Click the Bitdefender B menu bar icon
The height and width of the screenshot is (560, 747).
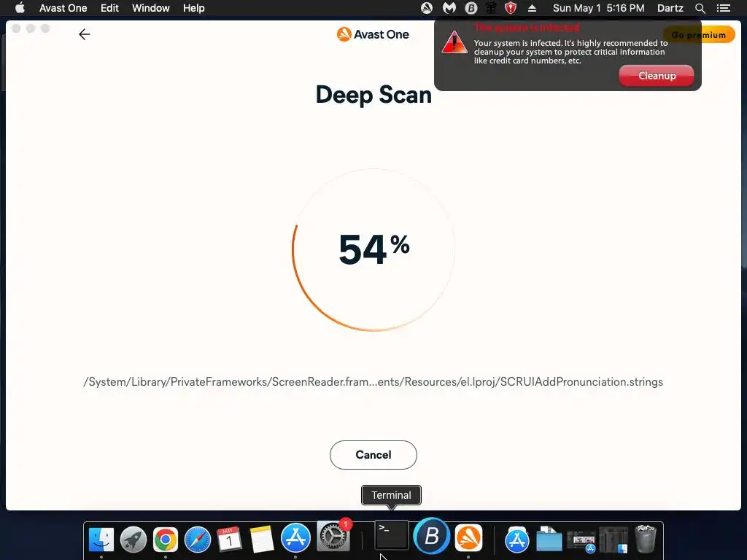click(471, 8)
